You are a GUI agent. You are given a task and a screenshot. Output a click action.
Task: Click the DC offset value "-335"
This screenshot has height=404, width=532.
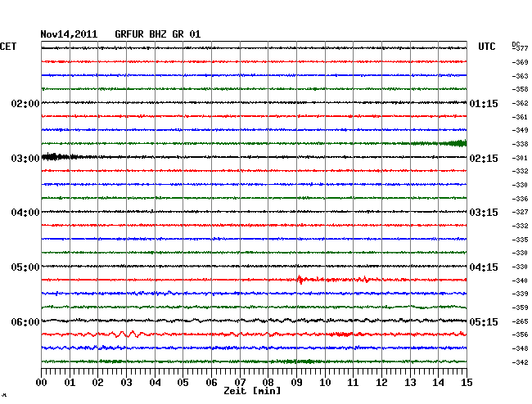(x=520, y=240)
